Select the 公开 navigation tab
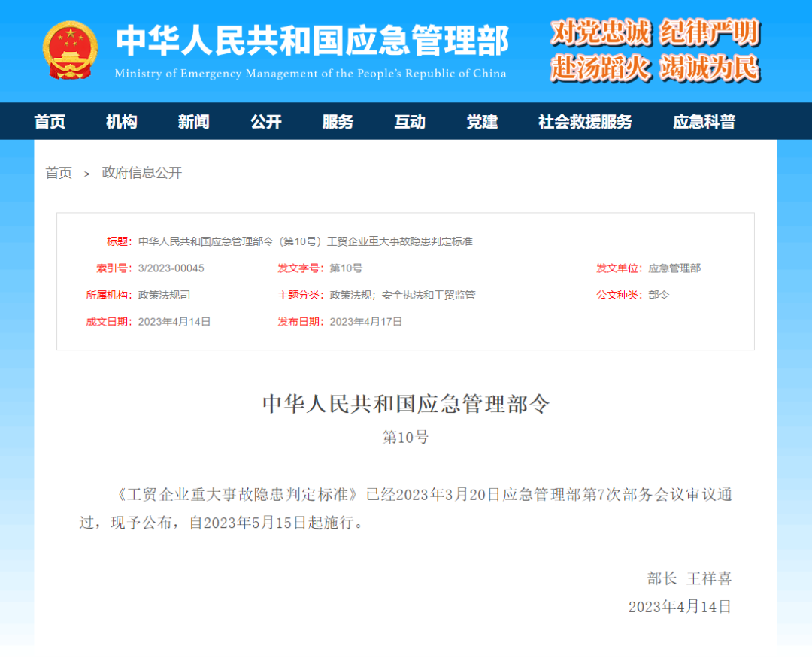The height and width of the screenshot is (658, 812). 265,121
